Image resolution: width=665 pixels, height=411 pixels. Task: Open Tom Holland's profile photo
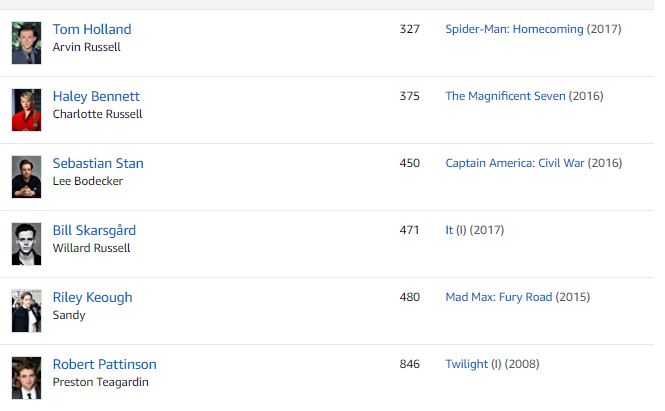point(26,43)
